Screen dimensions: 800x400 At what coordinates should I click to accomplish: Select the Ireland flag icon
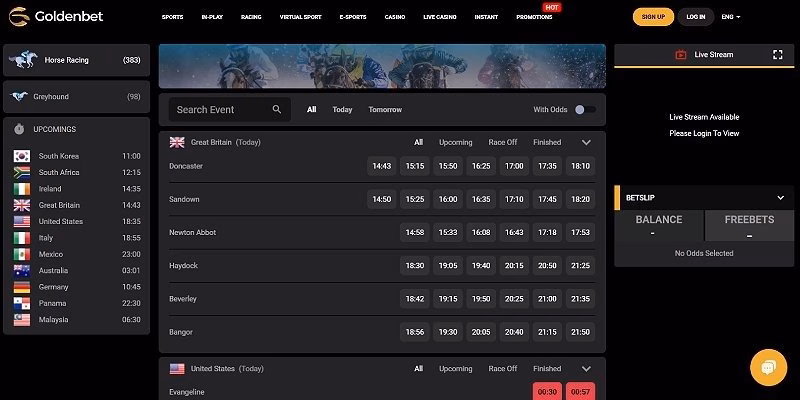(22, 189)
